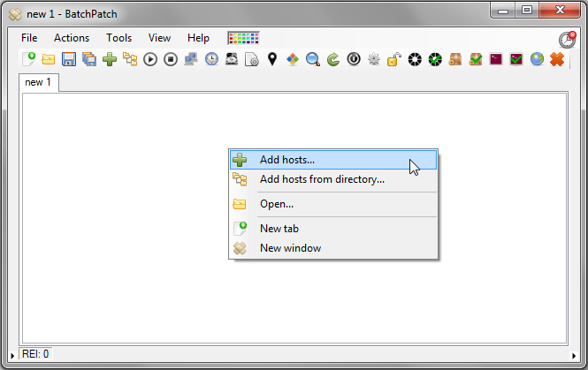Select the 'new 1' tab

[x=38, y=82]
